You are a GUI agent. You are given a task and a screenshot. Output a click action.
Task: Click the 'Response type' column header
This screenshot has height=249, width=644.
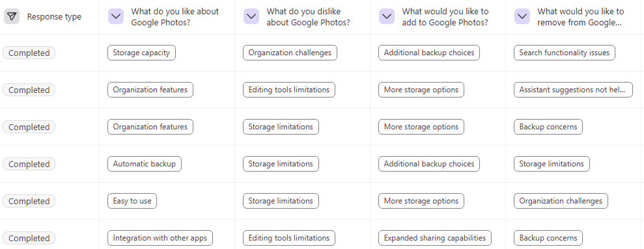54,17
